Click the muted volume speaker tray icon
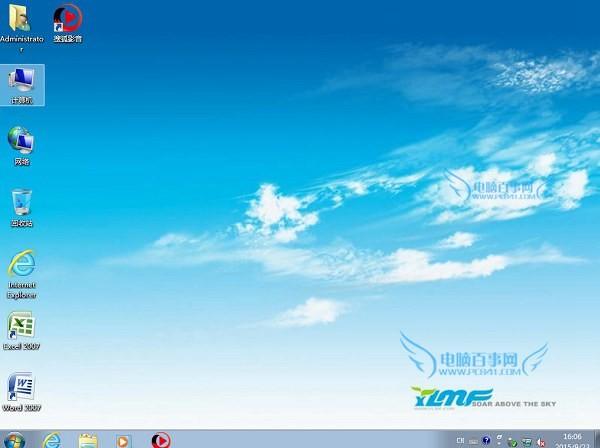Screen dimensions: 600x448 (x=541, y=442)
